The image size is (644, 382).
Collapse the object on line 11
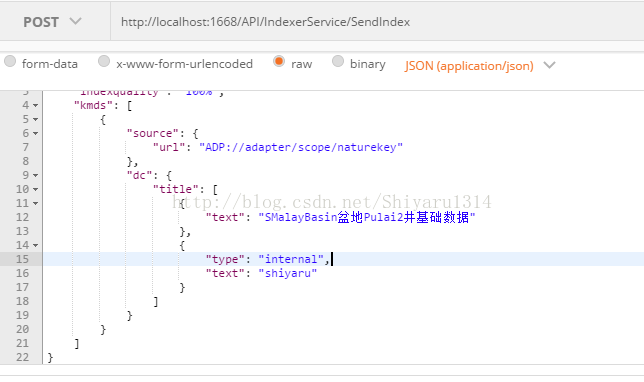pyautogui.click(x=36, y=203)
